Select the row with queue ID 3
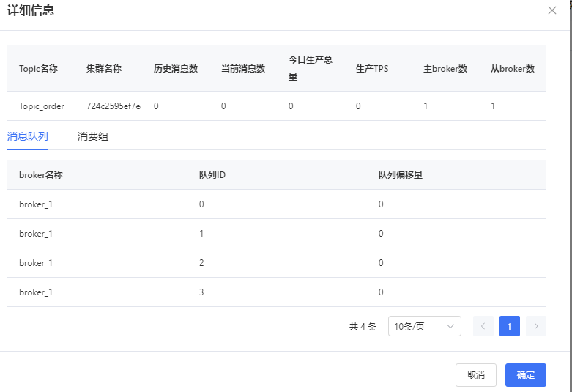This screenshot has width=572, height=392. click(x=276, y=292)
